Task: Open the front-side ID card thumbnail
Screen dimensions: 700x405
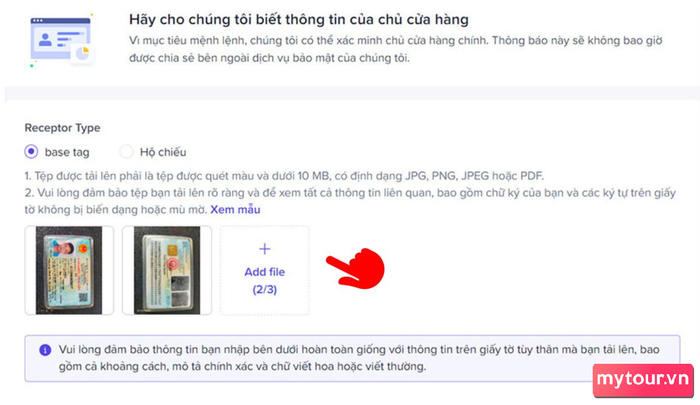Action: point(69,270)
